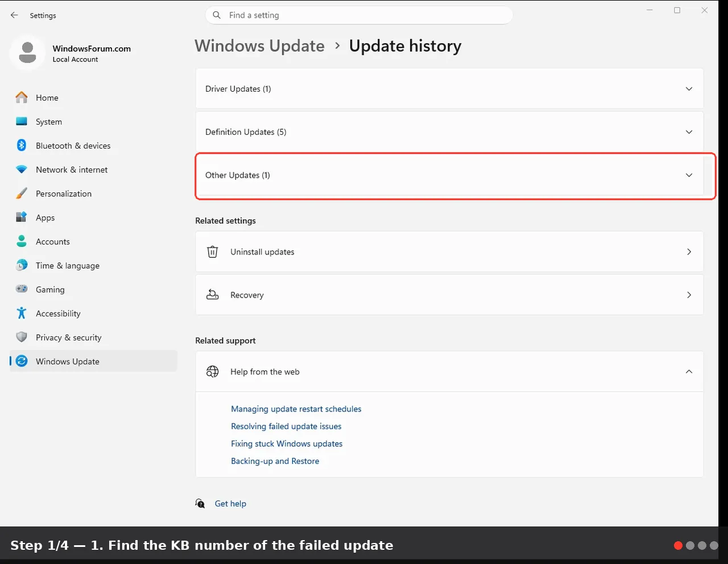Open Network & internet settings
Screen dimensions: 728x564
(x=93, y=170)
